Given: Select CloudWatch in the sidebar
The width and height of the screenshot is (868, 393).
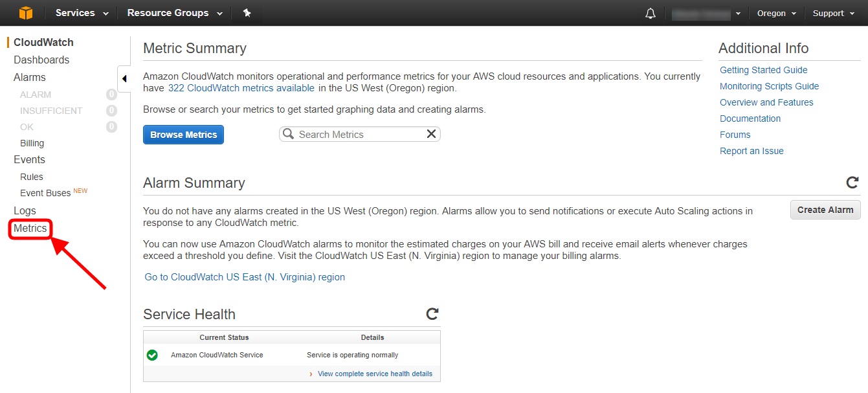Looking at the screenshot, I should click(43, 42).
